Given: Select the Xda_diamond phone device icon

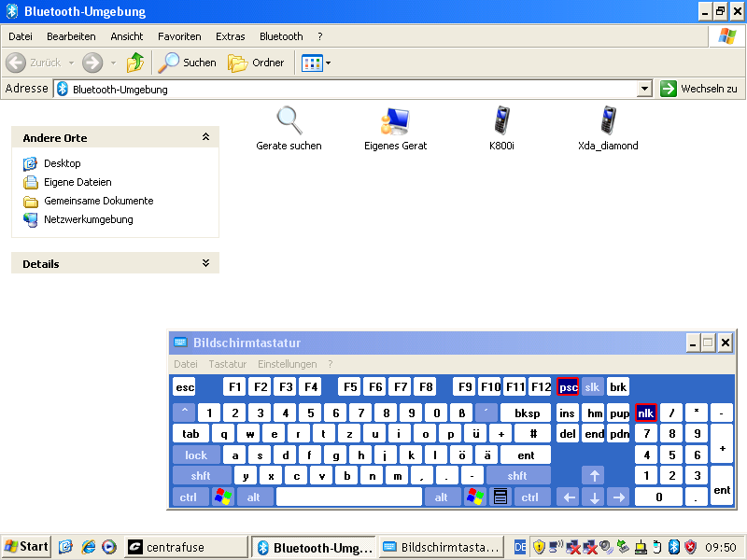Looking at the screenshot, I should tap(608, 121).
